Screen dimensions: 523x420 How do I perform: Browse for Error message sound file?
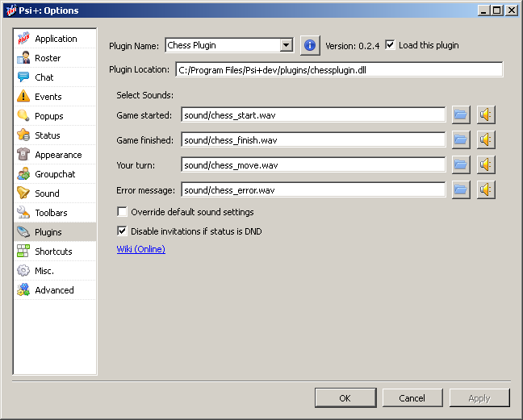(460, 189)
